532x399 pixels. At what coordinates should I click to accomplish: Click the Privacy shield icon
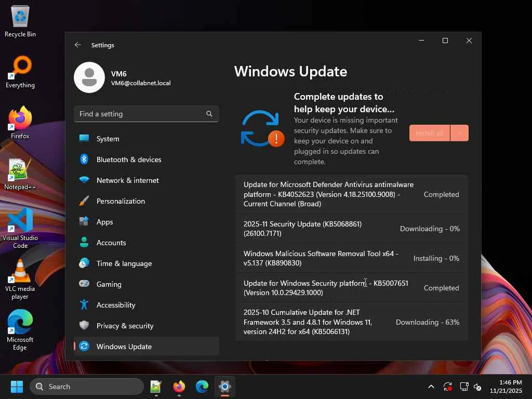click(x=84, y=325)
